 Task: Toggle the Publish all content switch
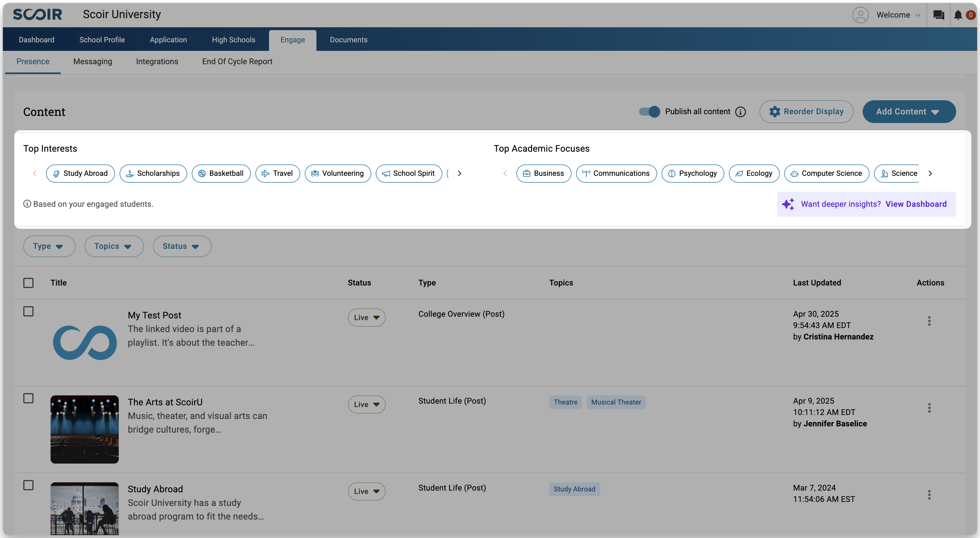point(649,111)
